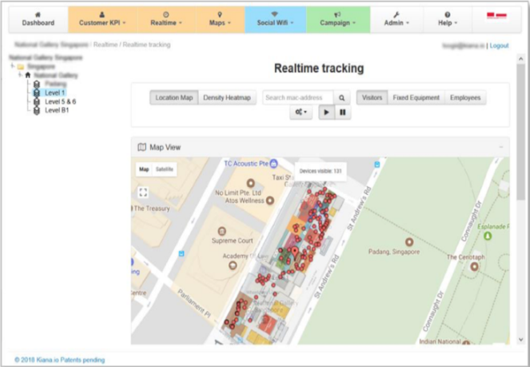The height and width of the screenshot is (367, 530).
Task: Collapse the Map View panel
Action: [x=501, y=147]
